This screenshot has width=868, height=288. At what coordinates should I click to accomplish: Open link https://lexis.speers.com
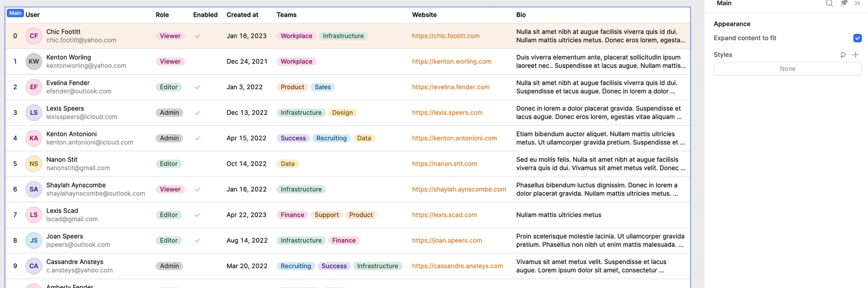pyautogui.click(x=447, y=113)
